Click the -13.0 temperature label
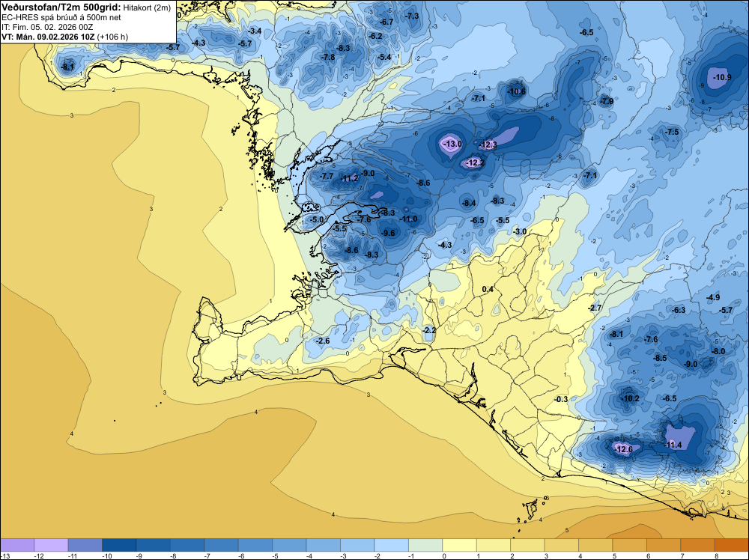Viewport: 749px width, 560px height. point(452,144)
